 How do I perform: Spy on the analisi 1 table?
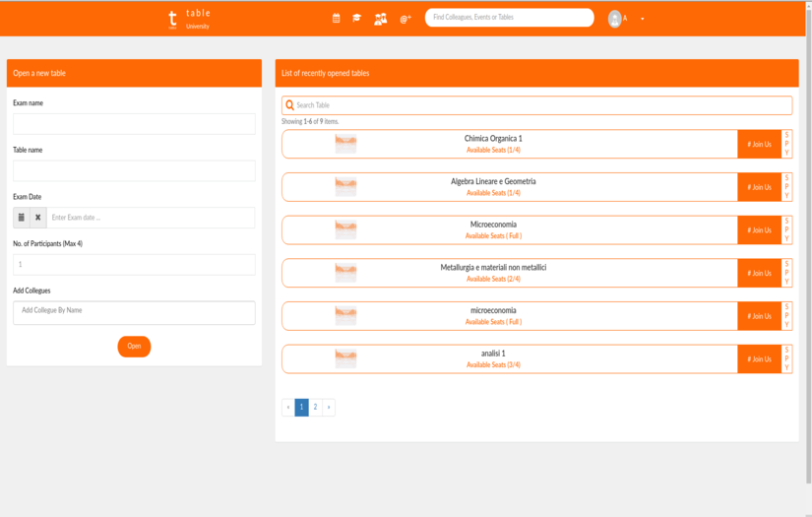pyautogui.click(x=786, y=359)
